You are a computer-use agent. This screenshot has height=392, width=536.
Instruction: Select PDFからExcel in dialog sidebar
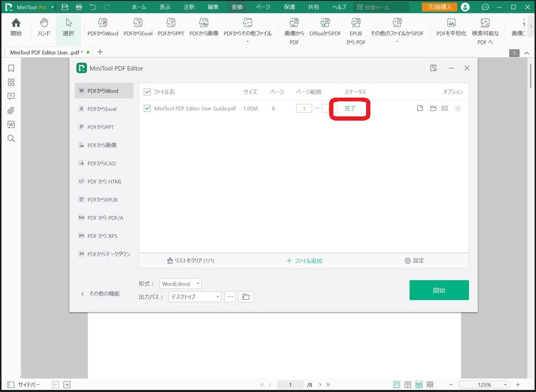[104, 109]
